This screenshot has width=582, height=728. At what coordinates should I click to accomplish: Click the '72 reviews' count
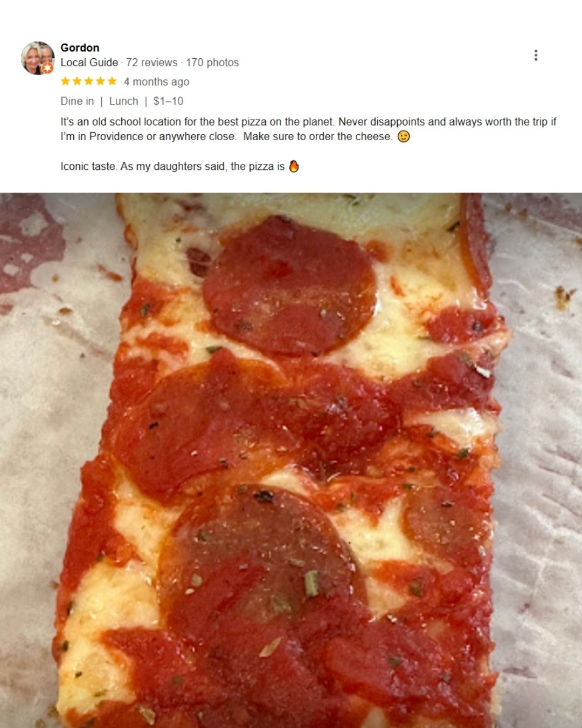(152, 63)
